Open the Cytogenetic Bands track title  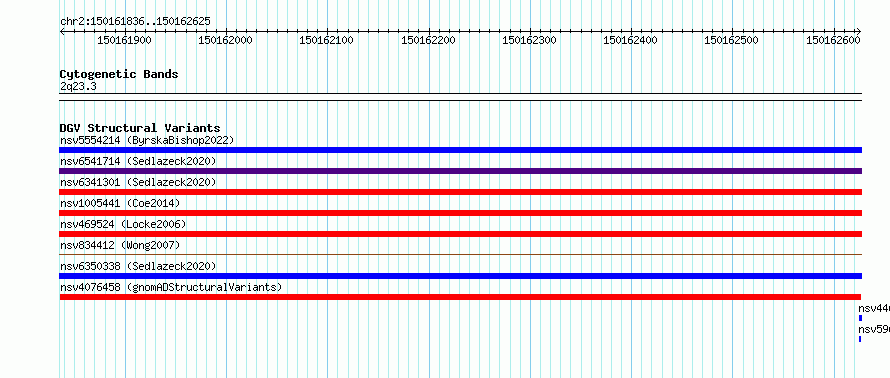[119, 74]
